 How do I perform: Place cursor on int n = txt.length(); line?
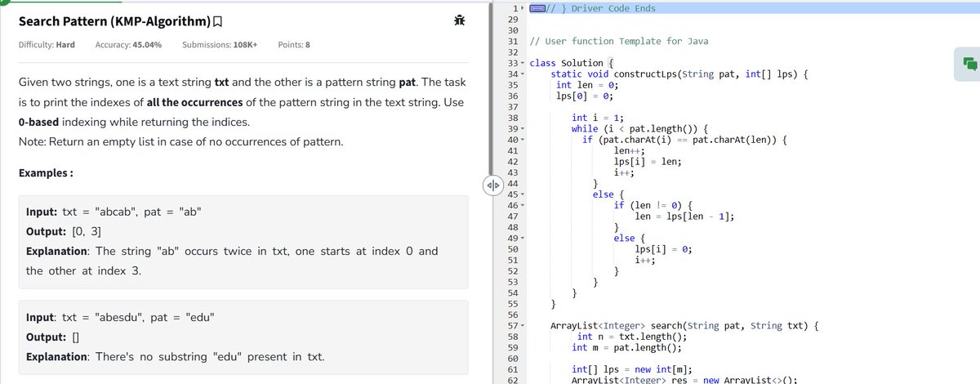[632, 337]
